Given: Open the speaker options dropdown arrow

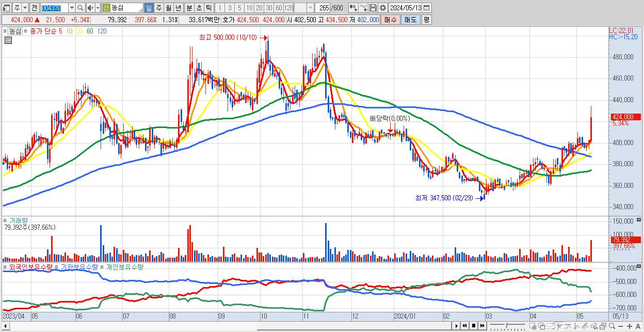Looking at the screenshot, I should (98, 8).
